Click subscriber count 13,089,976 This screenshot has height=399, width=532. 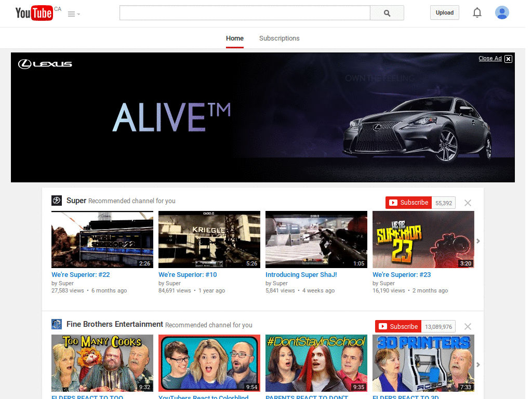[438, 327]
